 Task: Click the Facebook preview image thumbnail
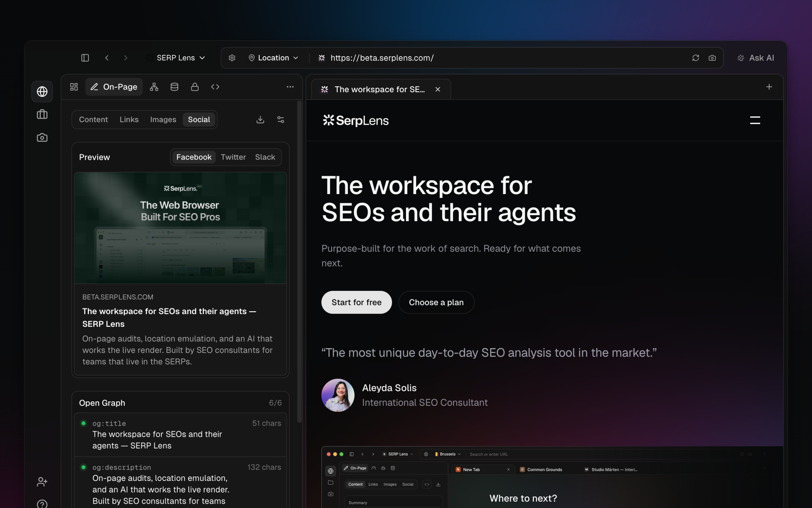click(180, 228)
